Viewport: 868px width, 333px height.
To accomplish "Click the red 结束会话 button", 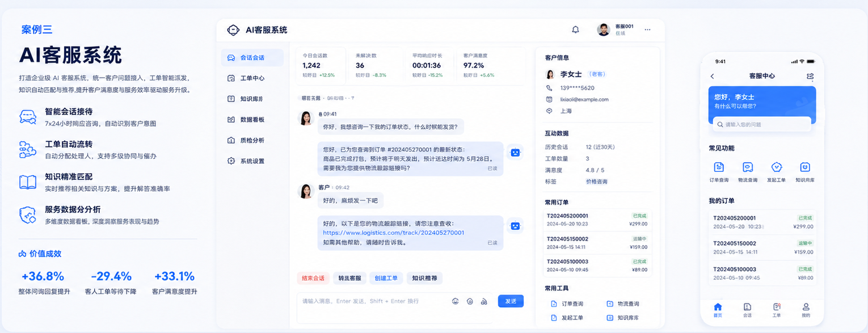I will tap(313, 278).
